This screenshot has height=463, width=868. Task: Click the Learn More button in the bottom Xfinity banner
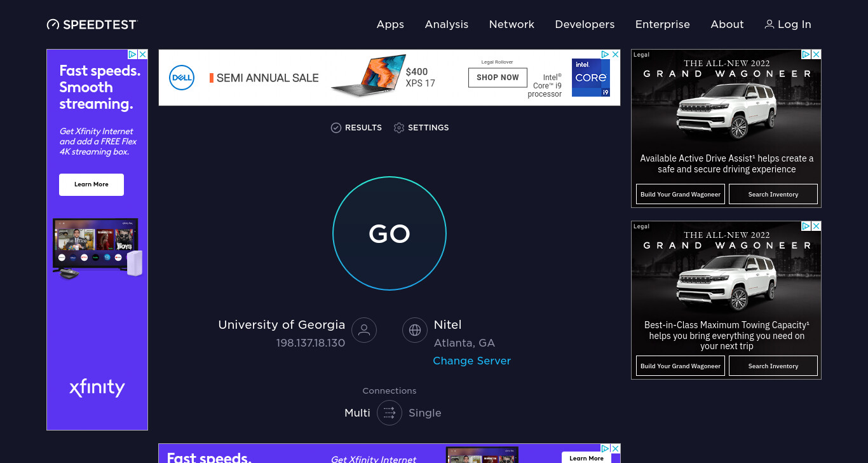587,457
